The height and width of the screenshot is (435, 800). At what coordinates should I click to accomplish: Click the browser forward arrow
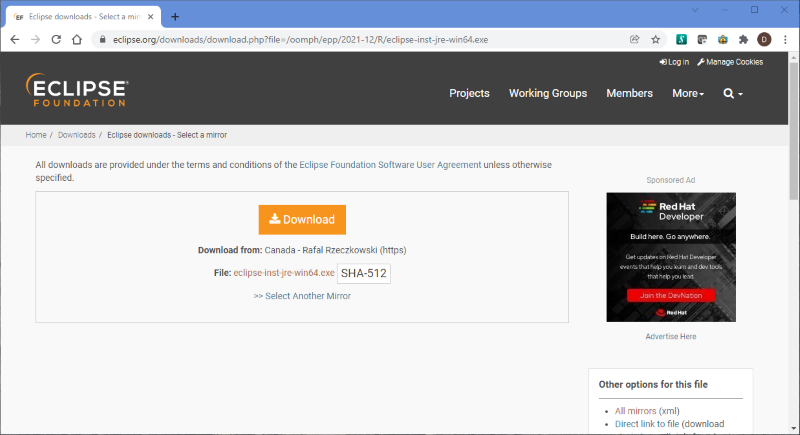click(35, 40)
